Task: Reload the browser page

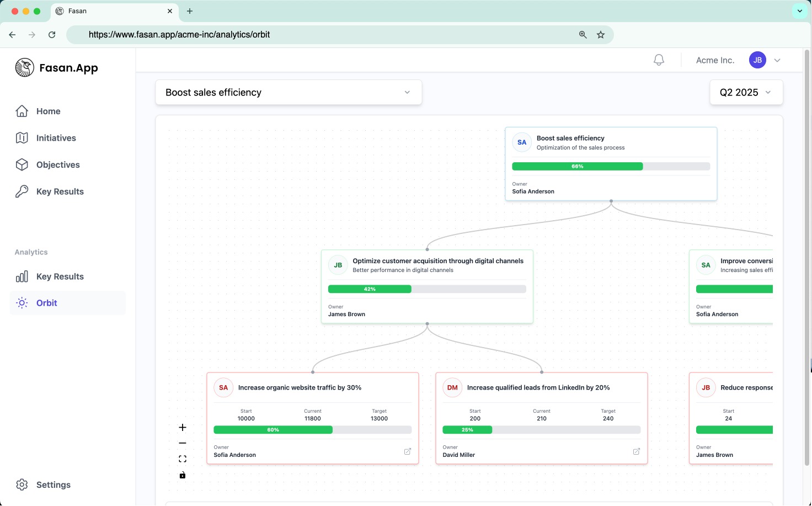Action: coord(52,35)
